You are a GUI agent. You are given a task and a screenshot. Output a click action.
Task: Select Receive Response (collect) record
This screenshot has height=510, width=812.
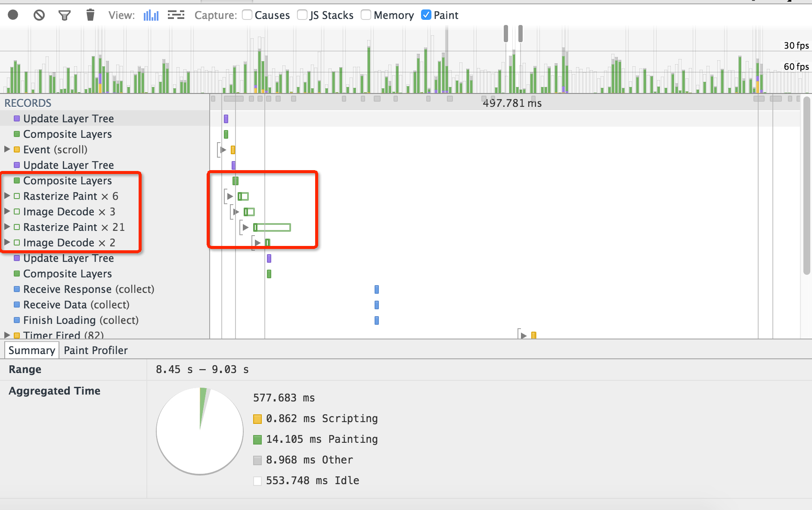pos(105,289)
